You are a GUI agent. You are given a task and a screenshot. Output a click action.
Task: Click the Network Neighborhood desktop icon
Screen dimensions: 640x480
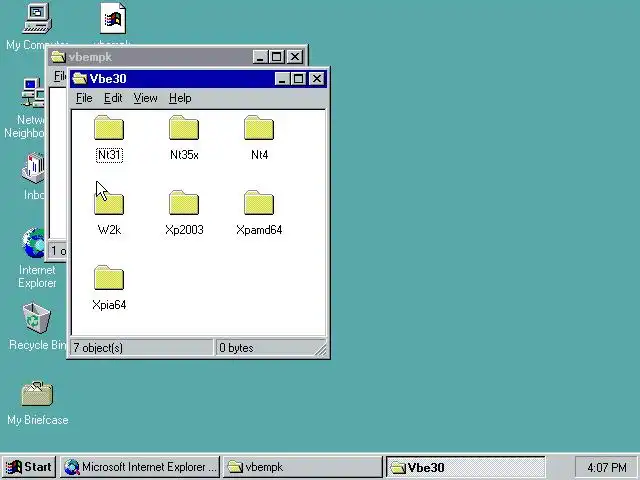click(33, 93)
